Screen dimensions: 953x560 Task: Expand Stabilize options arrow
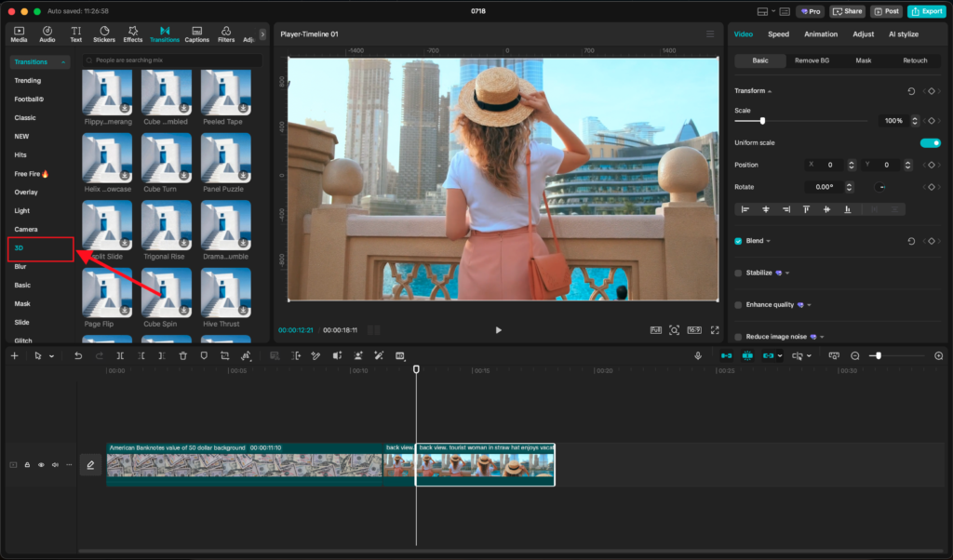click(787, 273)
